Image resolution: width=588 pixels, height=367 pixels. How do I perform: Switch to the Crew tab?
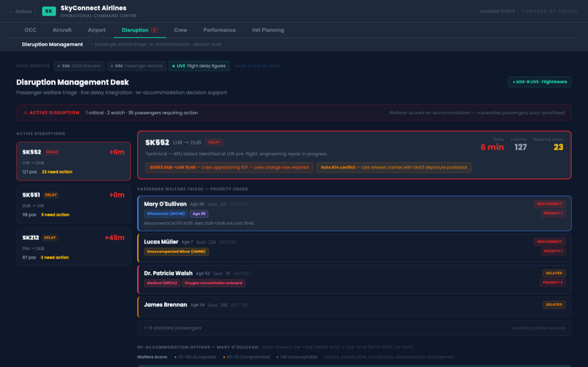pos(180,30)
